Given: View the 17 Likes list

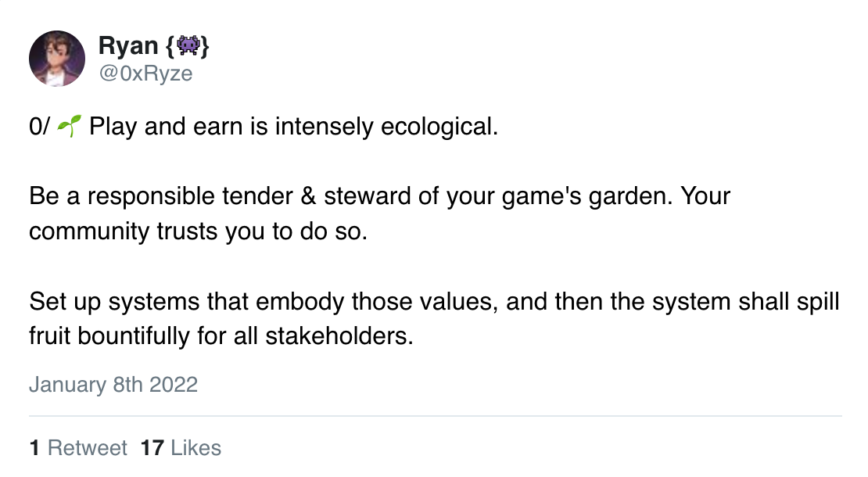Looking at the screenshot, I should point(181,447).
